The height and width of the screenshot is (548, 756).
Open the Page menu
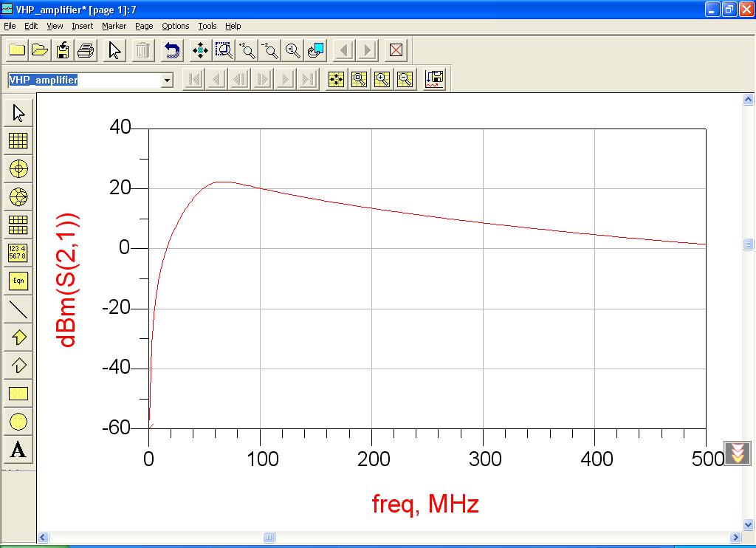(x=144, y=26)
